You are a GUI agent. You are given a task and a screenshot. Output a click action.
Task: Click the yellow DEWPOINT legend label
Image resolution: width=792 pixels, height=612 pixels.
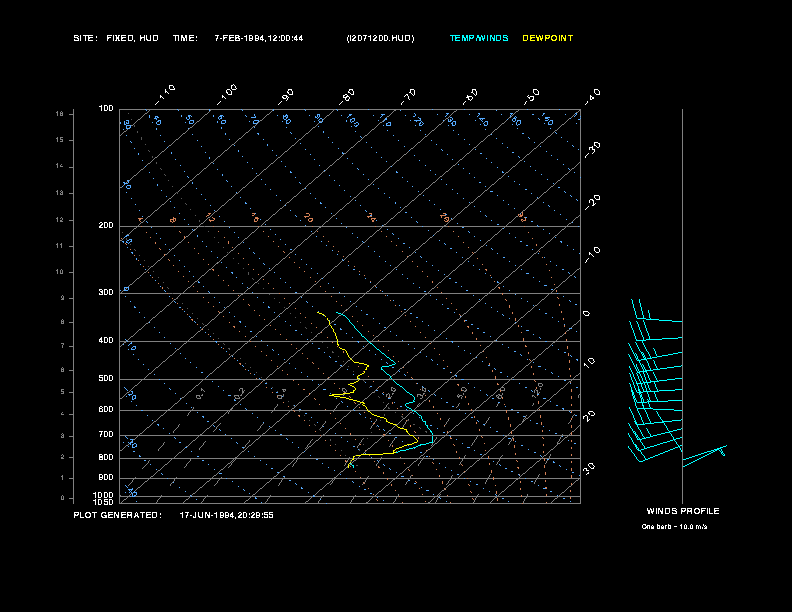point(548,38)
